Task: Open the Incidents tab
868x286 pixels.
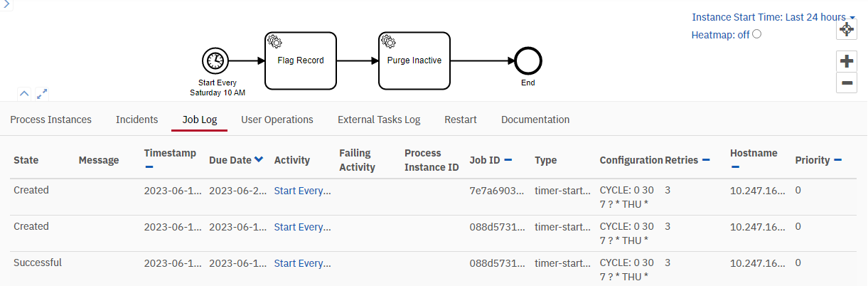Action: pos(137,120)
